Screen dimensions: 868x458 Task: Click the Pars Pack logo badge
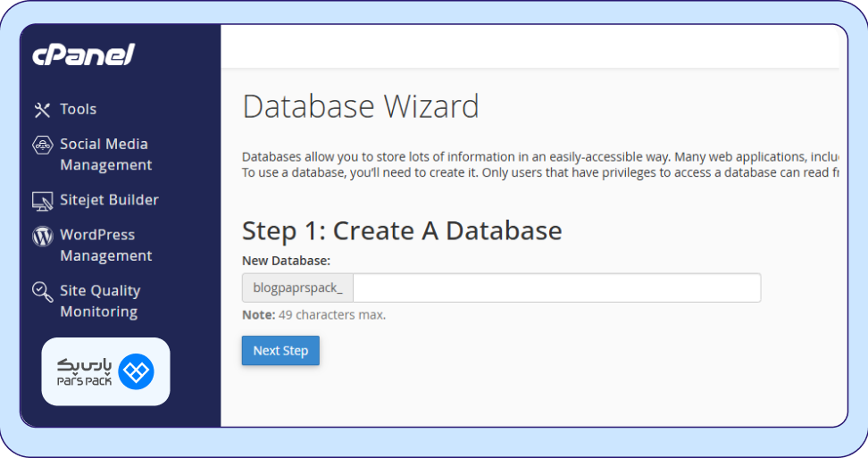click(105, 371)
